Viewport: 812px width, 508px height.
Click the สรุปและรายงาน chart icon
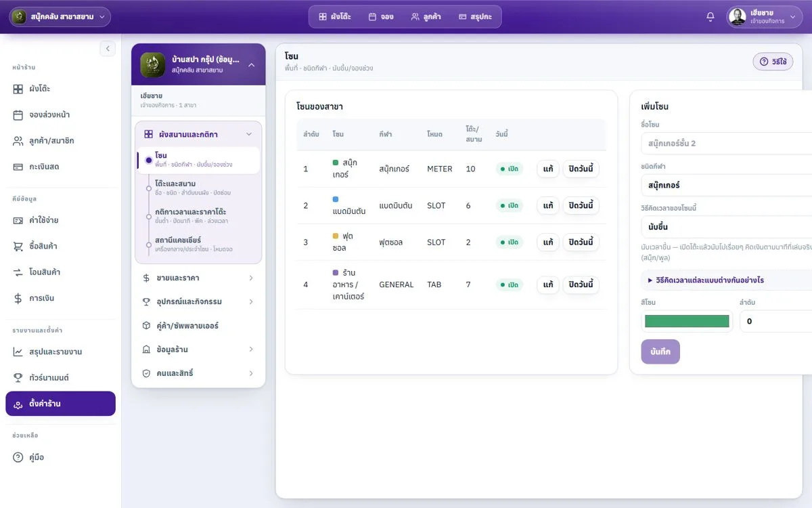[18, 352]
